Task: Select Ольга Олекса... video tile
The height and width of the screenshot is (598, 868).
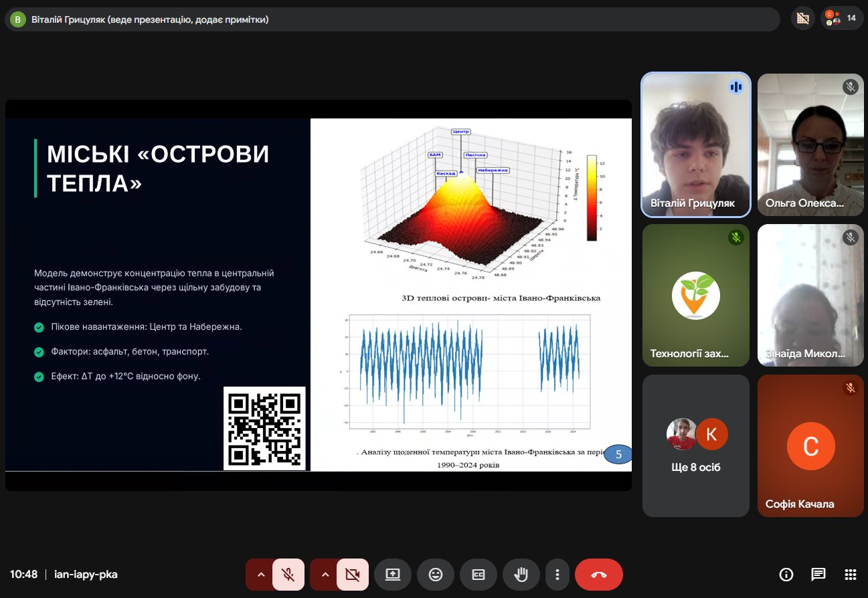Action: 810,144
